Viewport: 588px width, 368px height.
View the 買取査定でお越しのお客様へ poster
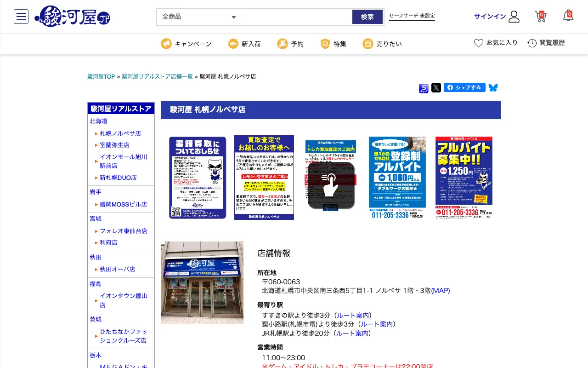point(264,178)
